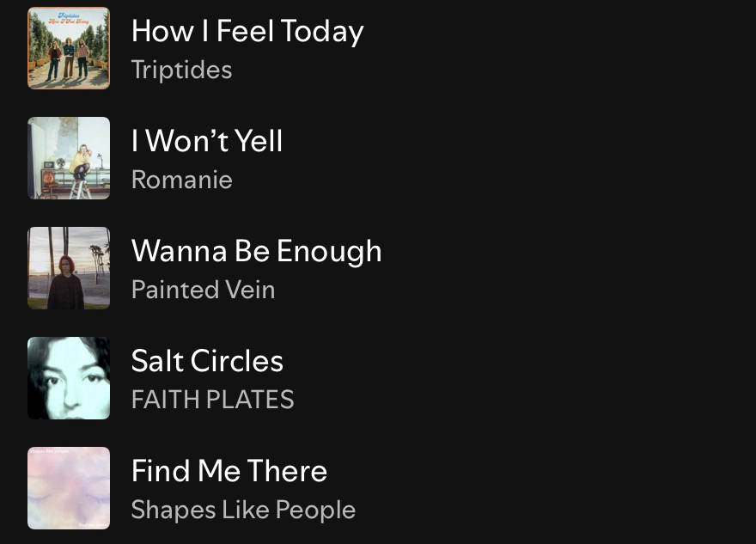Click the song title How I Feel Today
756x544 pixels.
(247, 32)
